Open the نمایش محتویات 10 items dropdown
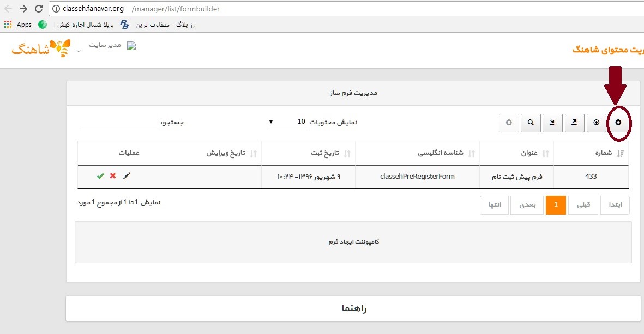The image size is (644, 334). pyautogui.click(x=287, y=122)
